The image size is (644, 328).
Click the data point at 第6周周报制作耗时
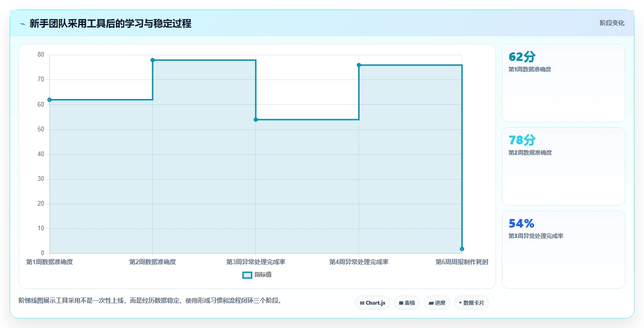point(462,249)
